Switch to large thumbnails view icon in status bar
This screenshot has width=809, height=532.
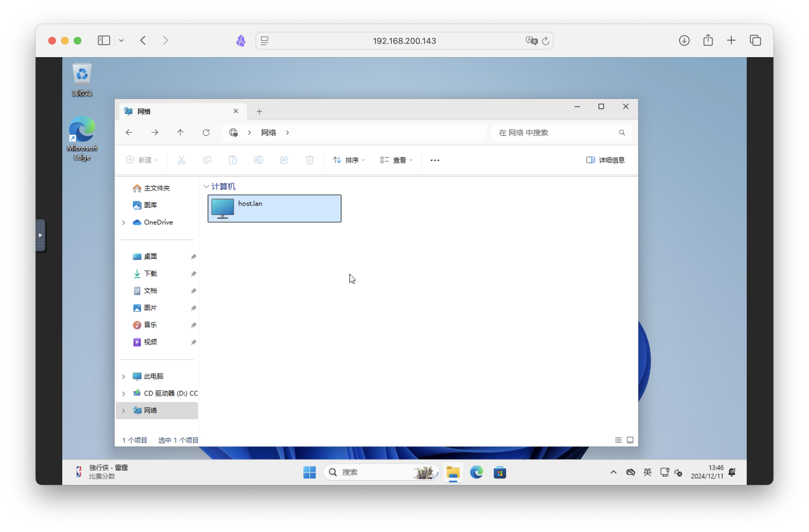(x=630, y=440)
